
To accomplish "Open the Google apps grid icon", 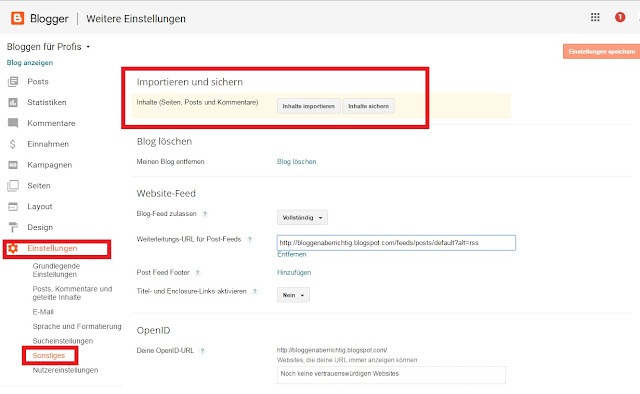I will (595, 17).
